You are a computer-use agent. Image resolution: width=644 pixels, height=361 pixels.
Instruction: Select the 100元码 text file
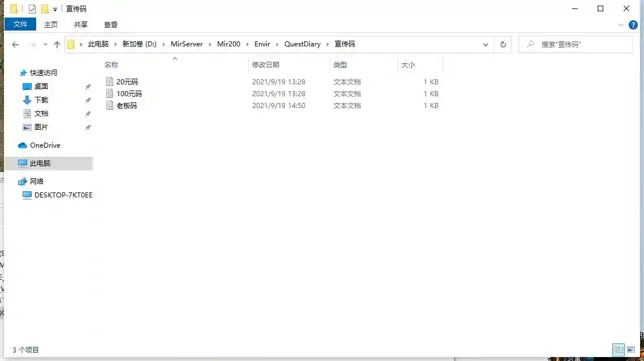[x=129, y=94]
